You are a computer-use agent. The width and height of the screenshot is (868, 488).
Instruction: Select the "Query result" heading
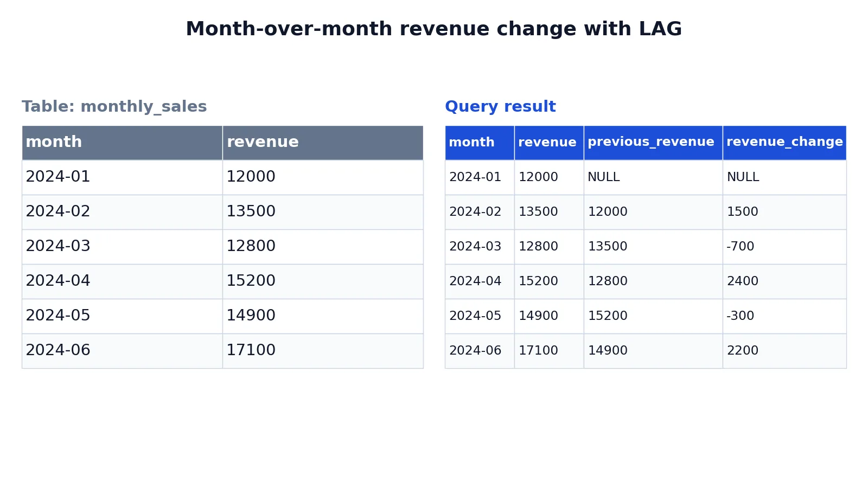coord(500,107)
